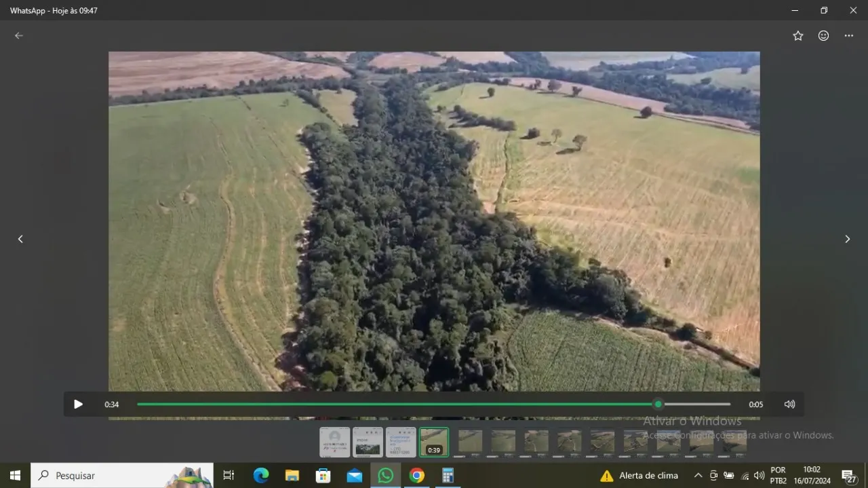Click the Pesquisar search box

(122, 476)
